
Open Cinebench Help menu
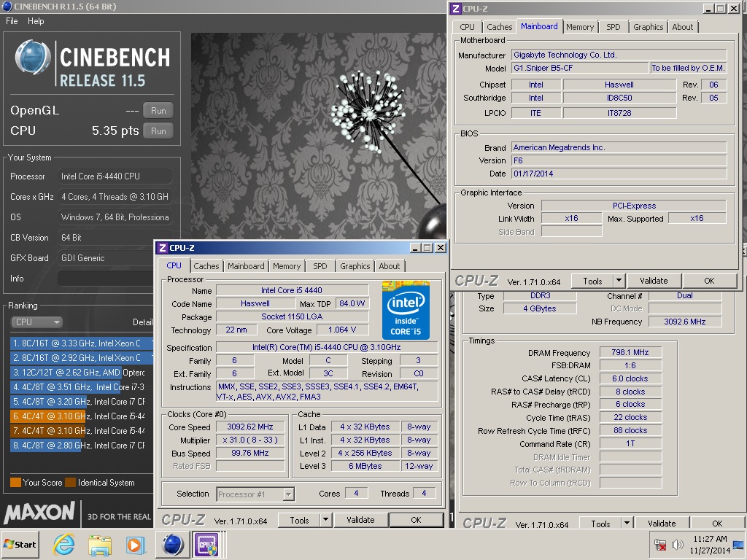pos(36,21)
